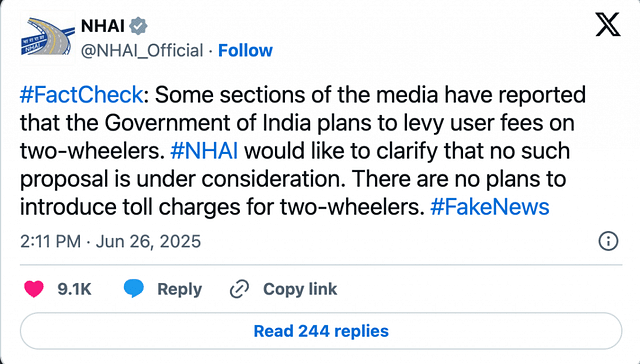Image resolution: width=640 pixels, height=364 pixels.
Task: Open the NHAI profile avatar
Action: [48, 38]
